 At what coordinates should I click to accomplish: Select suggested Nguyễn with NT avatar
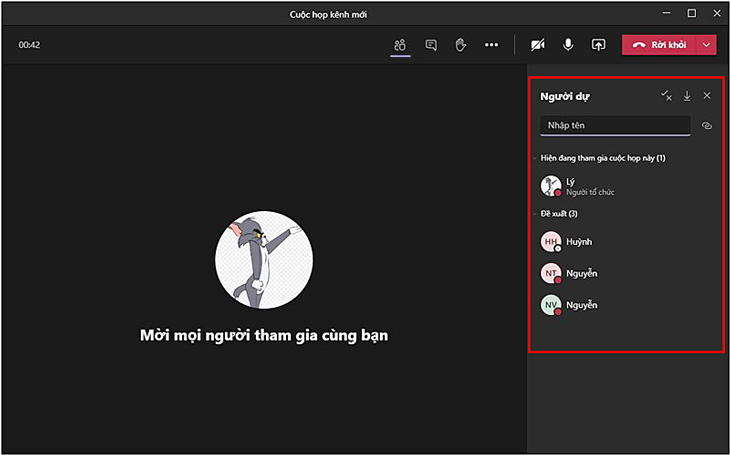point(626,273)
